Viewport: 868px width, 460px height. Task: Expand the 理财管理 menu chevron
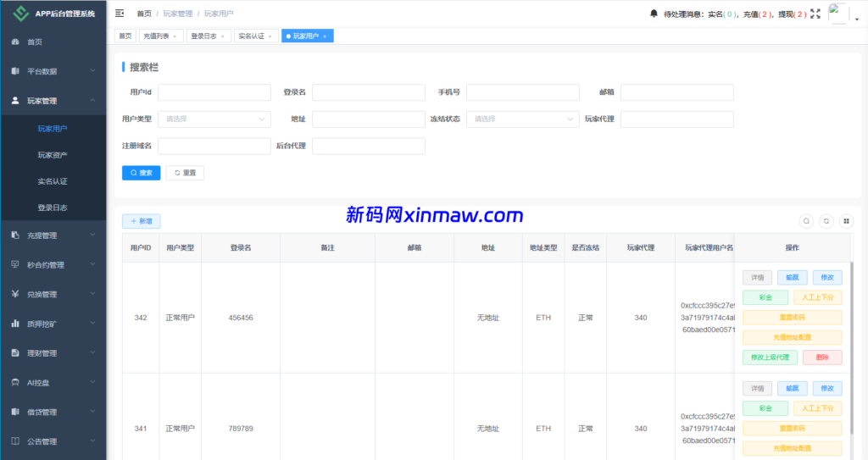coord(92,352)
